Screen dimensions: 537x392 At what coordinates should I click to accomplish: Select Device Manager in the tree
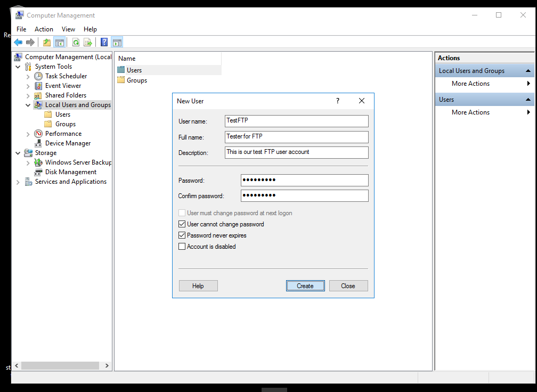68,143
